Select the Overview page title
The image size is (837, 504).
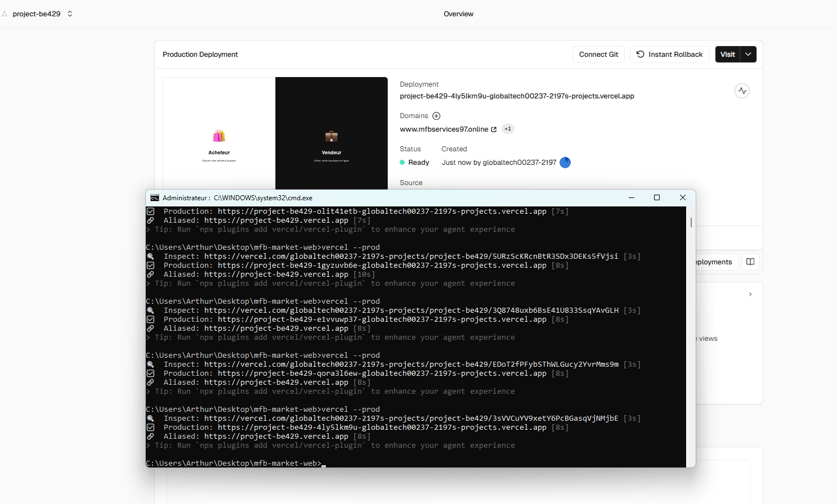458,14
